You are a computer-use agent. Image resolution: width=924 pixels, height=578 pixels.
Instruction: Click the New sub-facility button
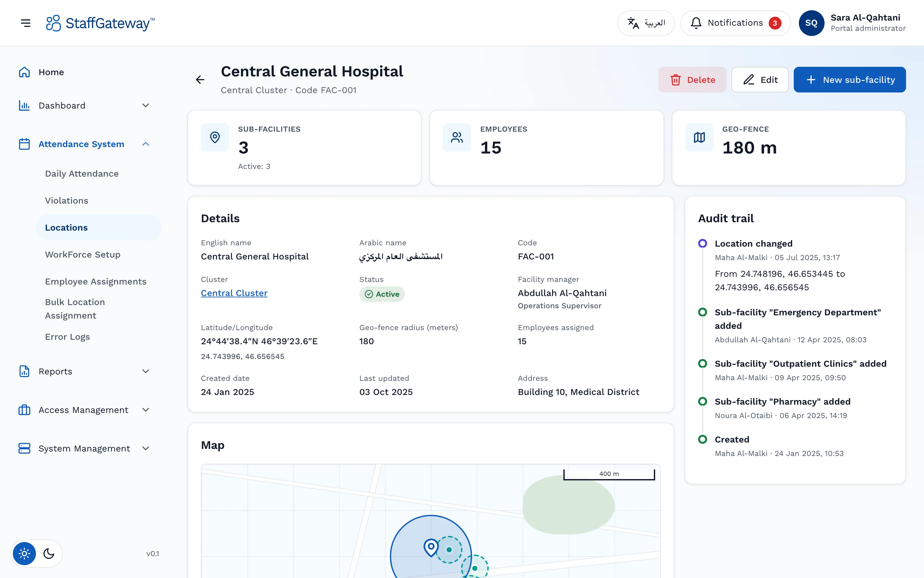point(850,80)
